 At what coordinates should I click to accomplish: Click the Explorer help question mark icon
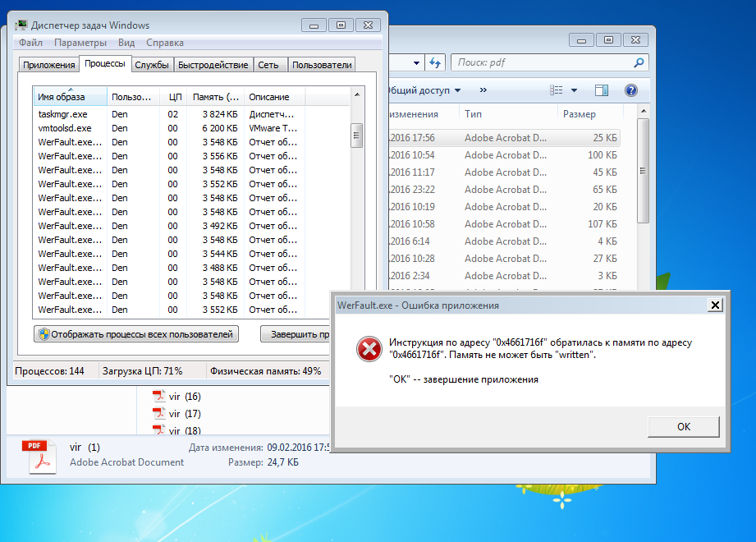[630, 90]
